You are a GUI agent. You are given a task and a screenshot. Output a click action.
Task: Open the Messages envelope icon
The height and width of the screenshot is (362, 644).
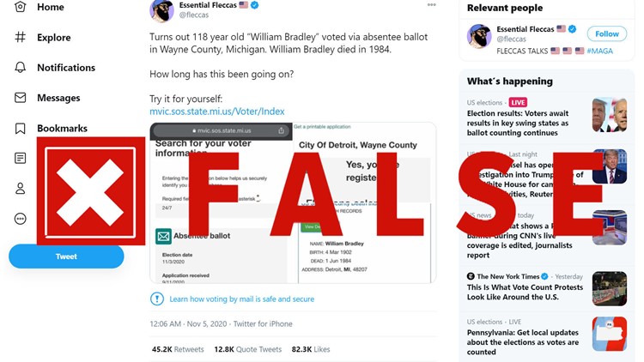(x=20, y=98)
